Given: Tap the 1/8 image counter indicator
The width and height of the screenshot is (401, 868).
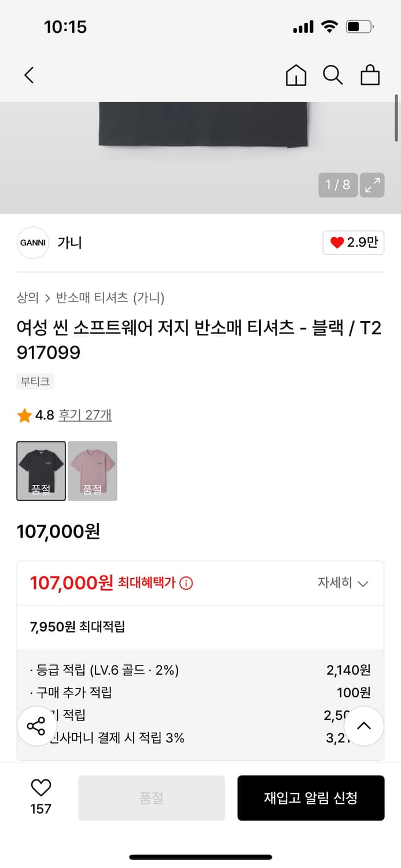Looking at the screenshot, I should tap(337, 185).
